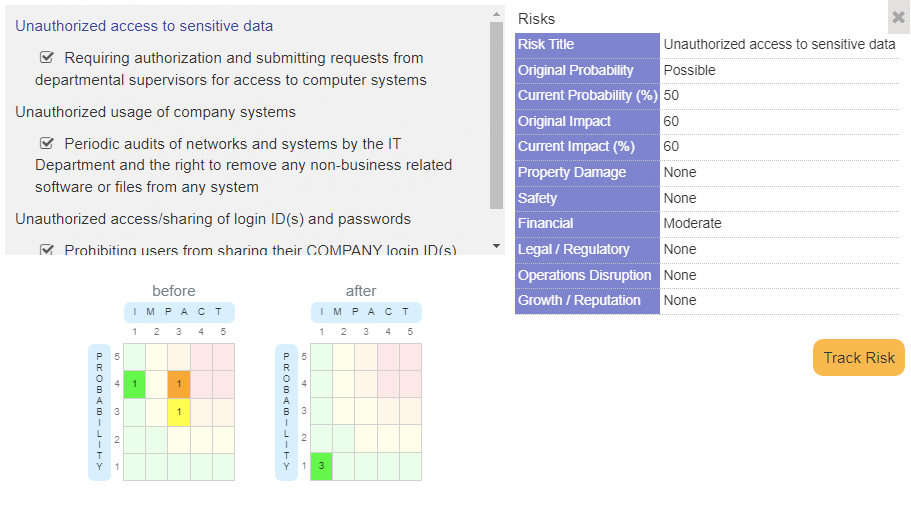Viewport: 911px width, 513px height.
Task: Click the yellow cell marked 1 in before matrix
Action: point(178,411)
